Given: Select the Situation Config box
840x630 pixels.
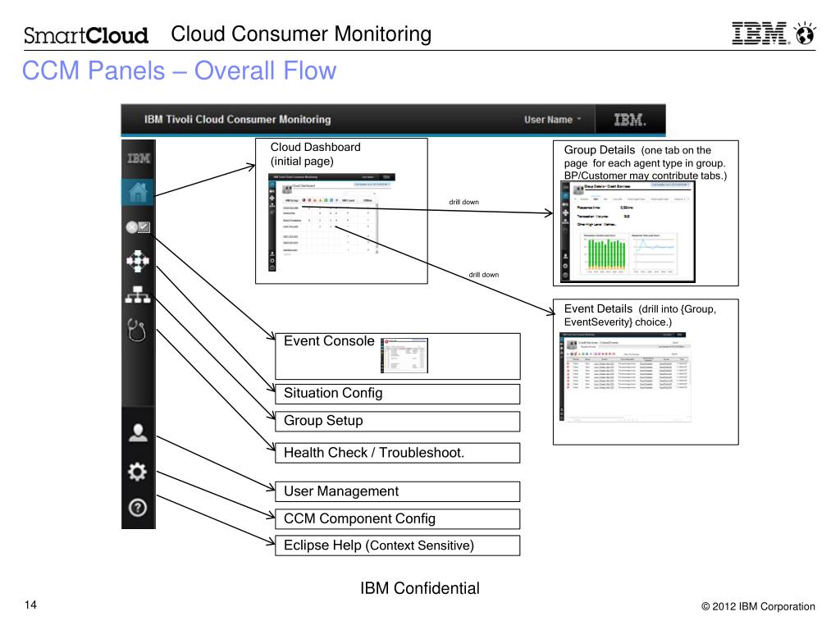Looking at the screenshot, I should point(398,394).
